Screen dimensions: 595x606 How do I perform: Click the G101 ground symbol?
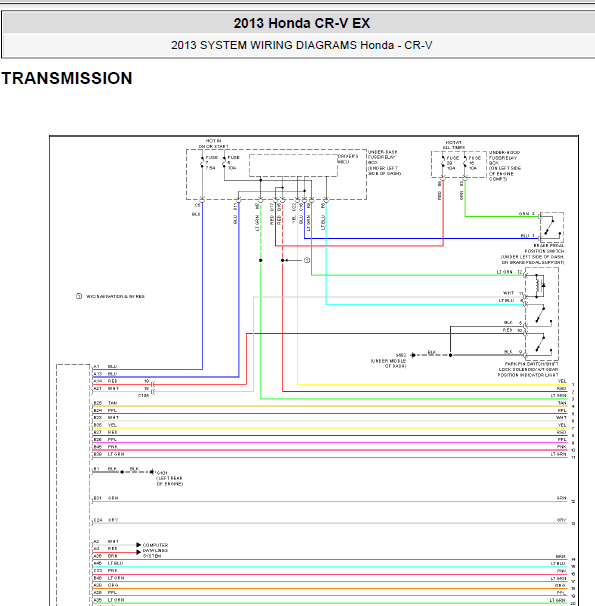tap(152, 472)
